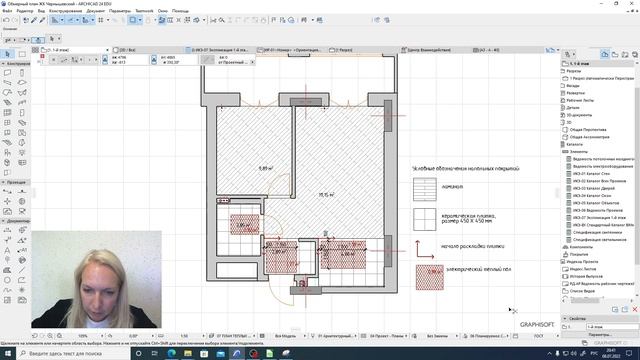Select Общая Перспектива in Navigator

pyautogui.click(x=588, y=130)
